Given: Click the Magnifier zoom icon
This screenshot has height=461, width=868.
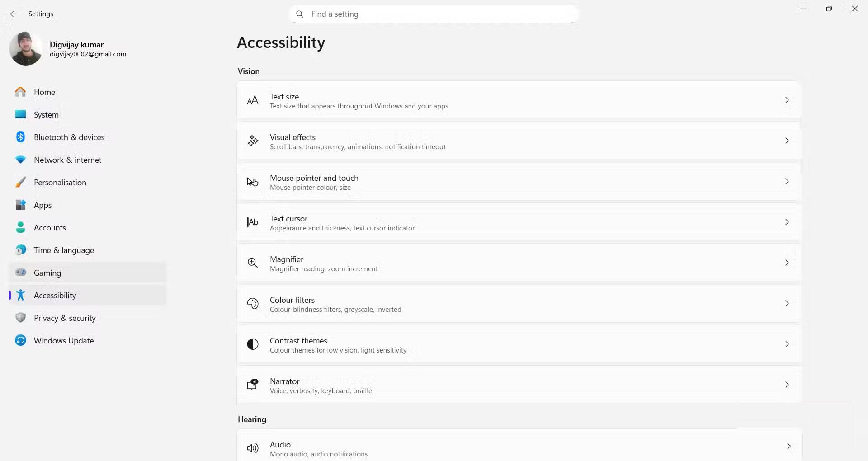Looking at the screenshot, I should click(x=253, y=263).
